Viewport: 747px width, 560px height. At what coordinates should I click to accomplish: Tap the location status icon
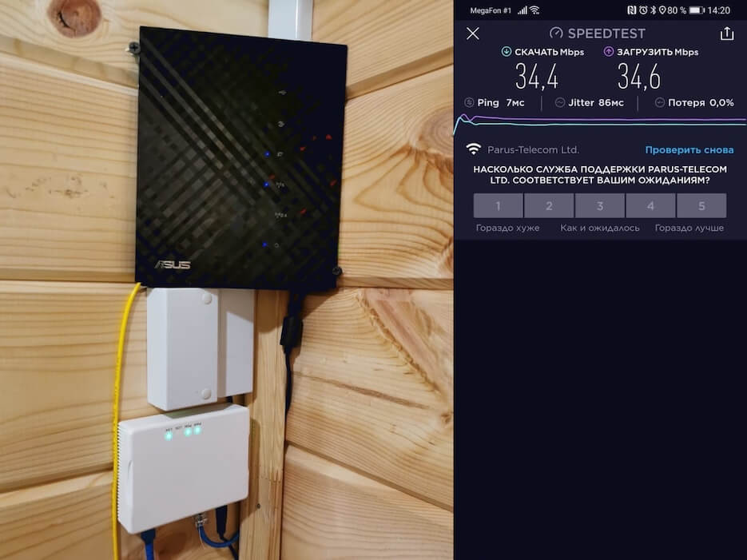pos(662,10)
